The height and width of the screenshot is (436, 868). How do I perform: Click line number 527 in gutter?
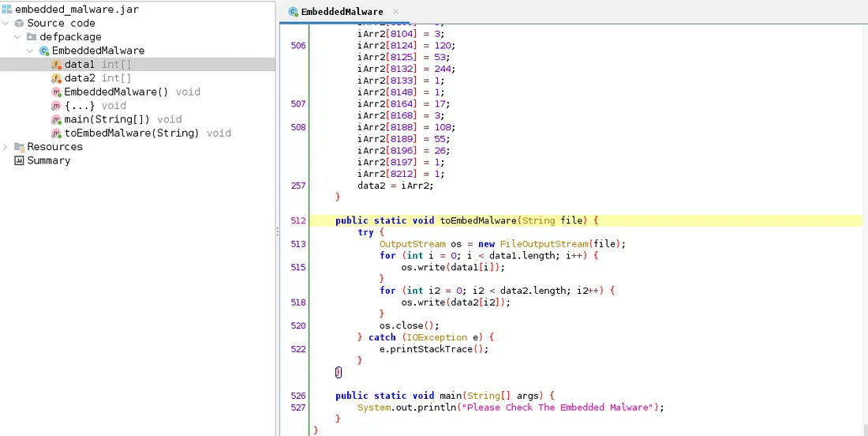coord(297,408)
